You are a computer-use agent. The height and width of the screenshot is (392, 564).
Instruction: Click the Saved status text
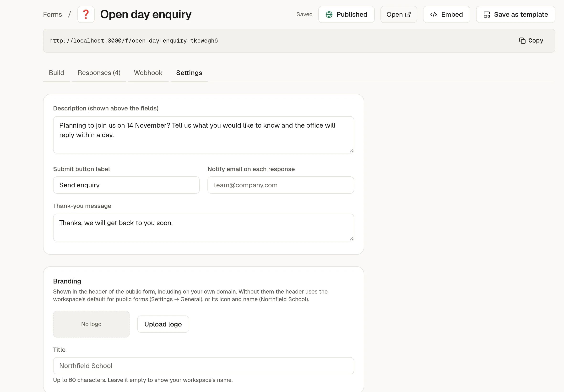pyautogui.click(x=304, y=15)
